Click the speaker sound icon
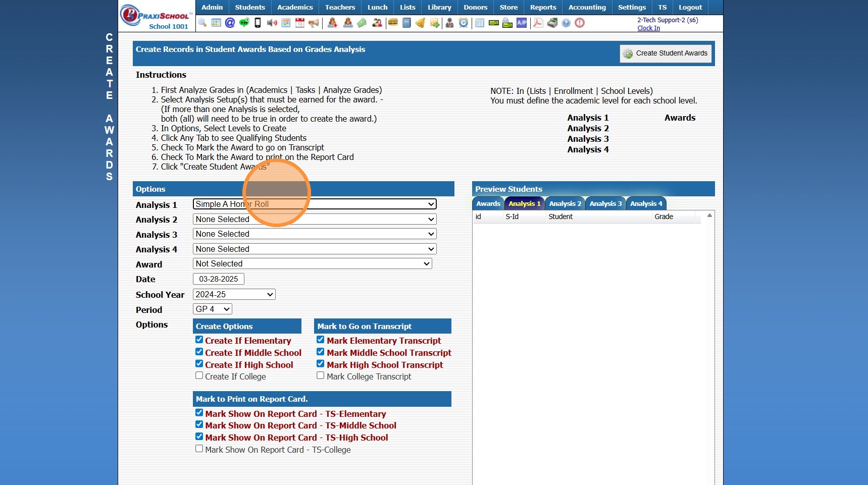The height and width of the screenshot is (485, 868). coord(272,23)
